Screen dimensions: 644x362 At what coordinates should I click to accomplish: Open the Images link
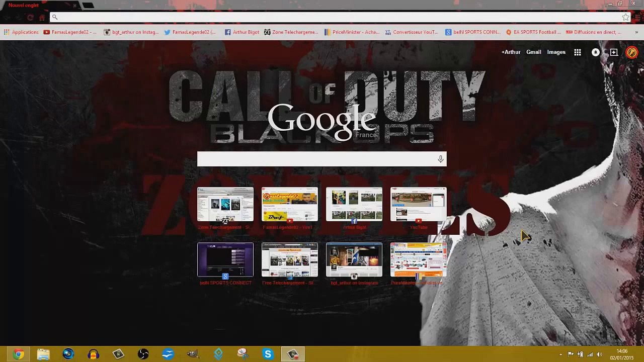556,52
